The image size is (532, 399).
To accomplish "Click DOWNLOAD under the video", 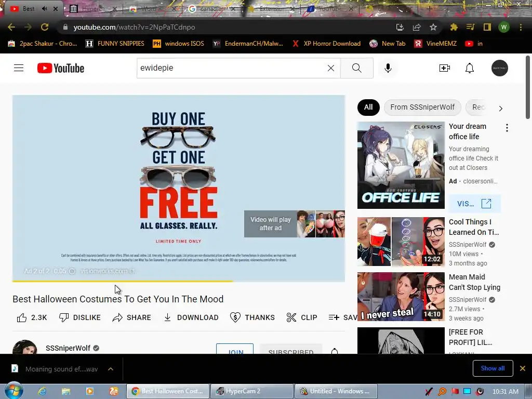I will coord(191,317).
